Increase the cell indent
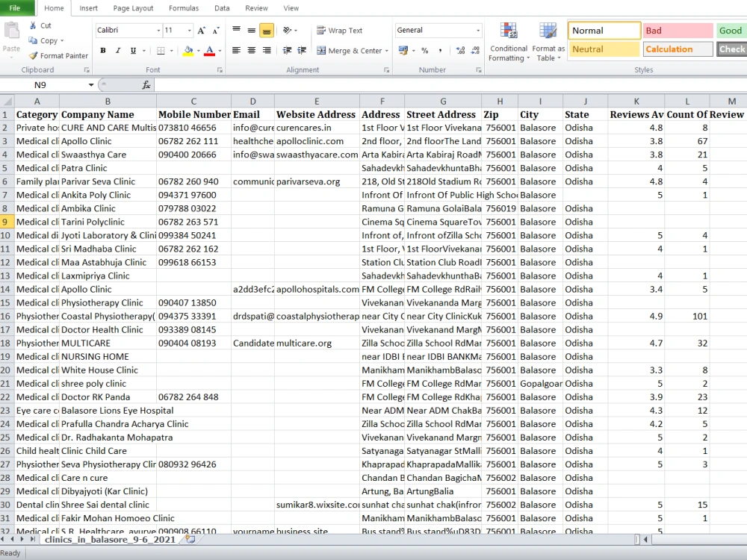This screenshot has height=560, width=747. pyautogui.click(x=302, y=50)
